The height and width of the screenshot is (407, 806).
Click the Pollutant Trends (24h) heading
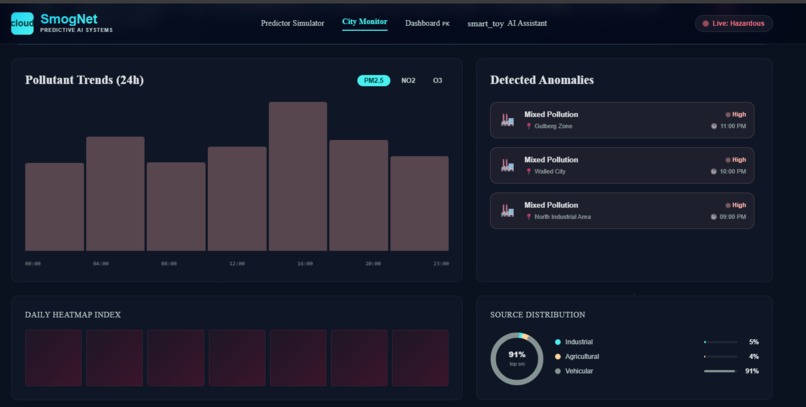point(84,80)
